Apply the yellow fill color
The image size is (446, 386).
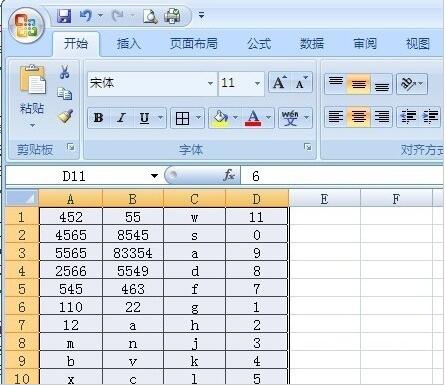coord(220,118)
